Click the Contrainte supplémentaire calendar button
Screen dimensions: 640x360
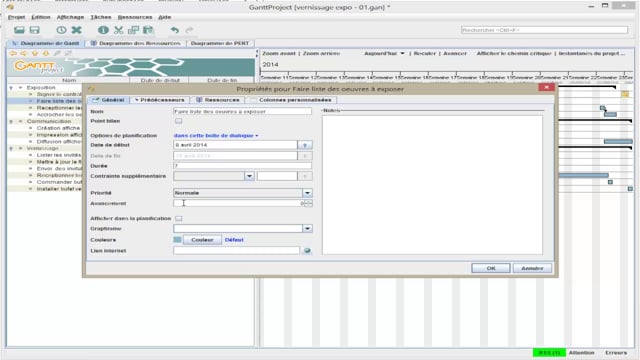click(x=305, y=176)
